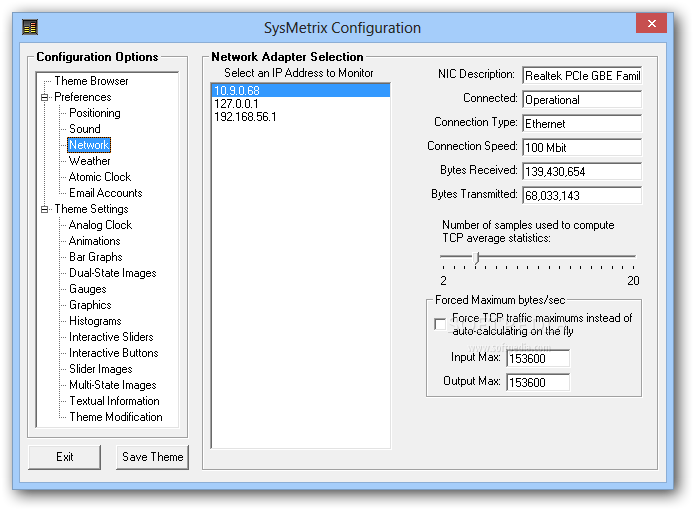Click the TCP samples slider thumb
This screenshot has height=510, width=694.
click(476, 258)
